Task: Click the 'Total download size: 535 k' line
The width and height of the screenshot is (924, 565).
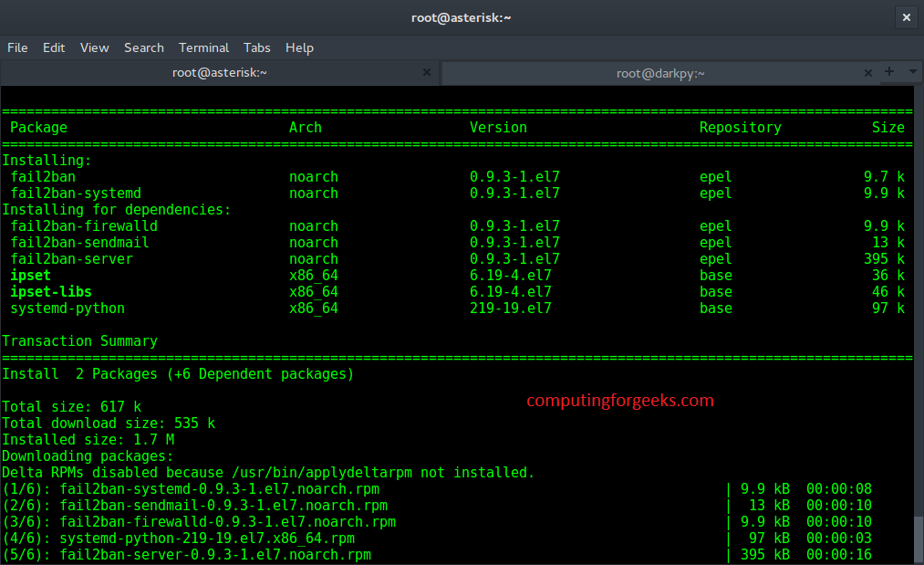Action: (109, 424)
